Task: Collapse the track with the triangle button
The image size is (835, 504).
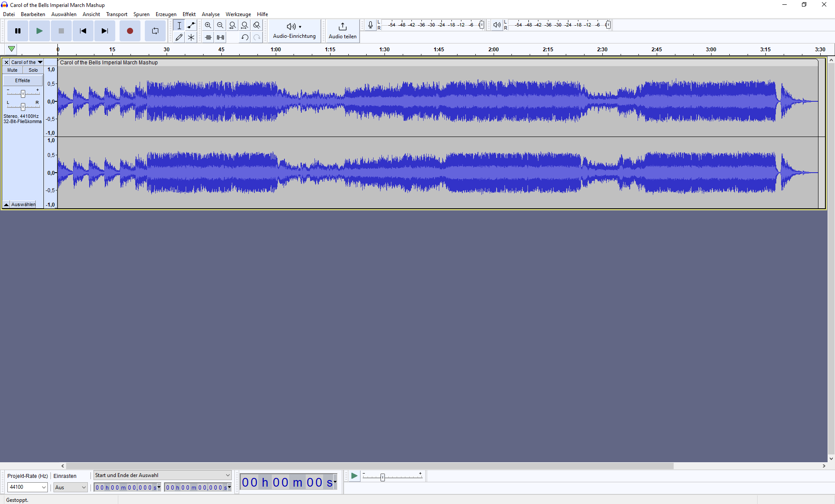Action: pos(7,204)
